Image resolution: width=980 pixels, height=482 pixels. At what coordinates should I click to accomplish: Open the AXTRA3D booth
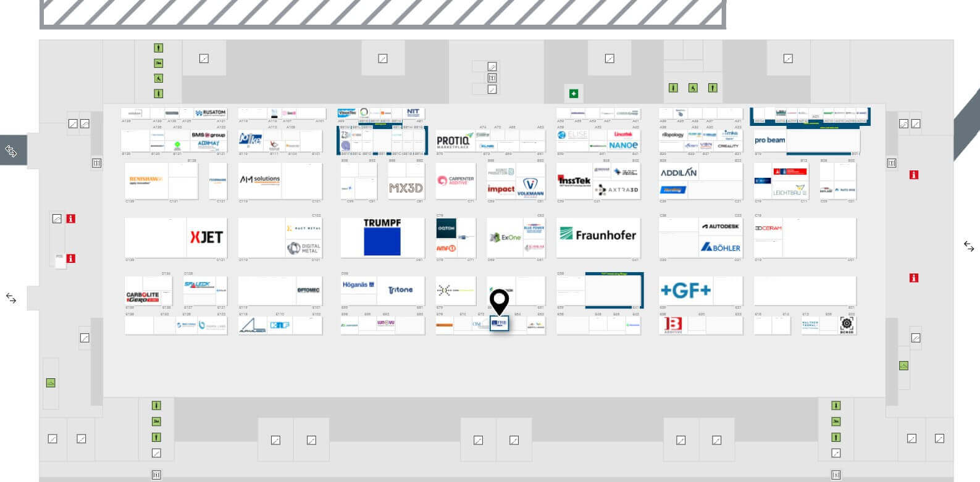coord(617,189)
